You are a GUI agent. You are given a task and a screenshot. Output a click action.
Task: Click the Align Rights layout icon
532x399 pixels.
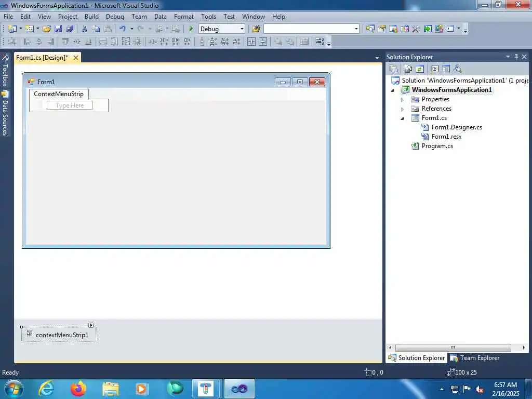pos(50,42)
